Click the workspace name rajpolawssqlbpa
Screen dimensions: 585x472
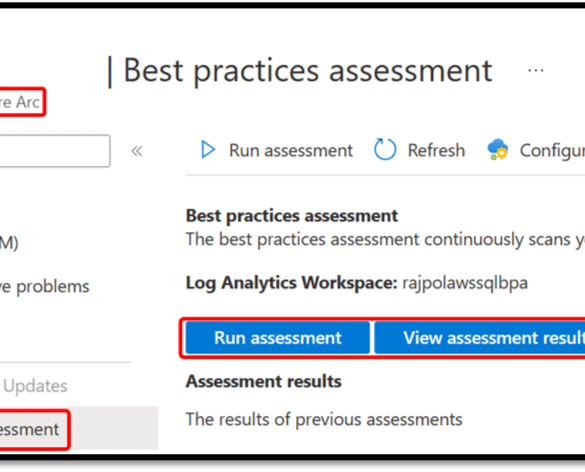(465, 283)
